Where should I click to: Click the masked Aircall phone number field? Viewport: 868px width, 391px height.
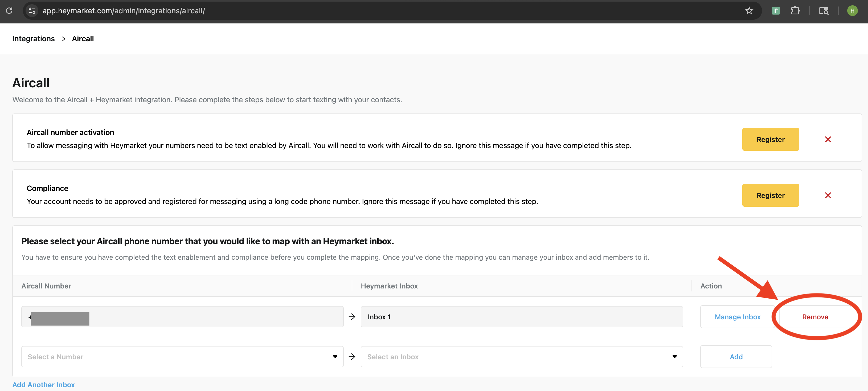(x=182, y=316)
